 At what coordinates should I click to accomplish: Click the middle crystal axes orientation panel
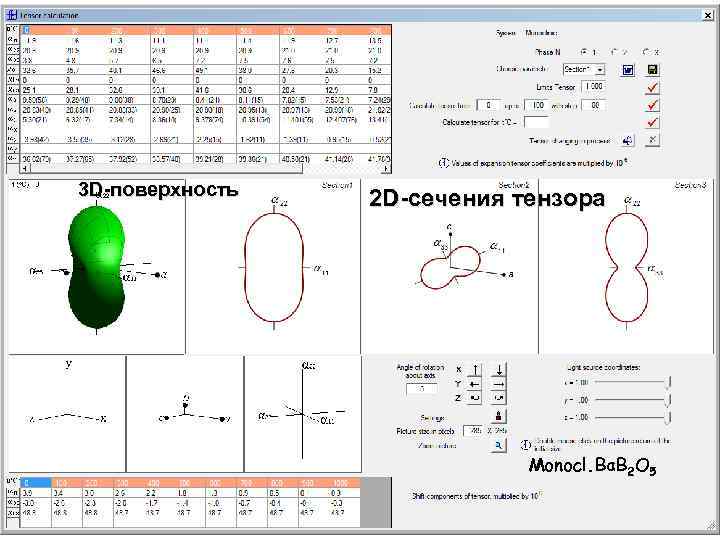click(185, 414)
